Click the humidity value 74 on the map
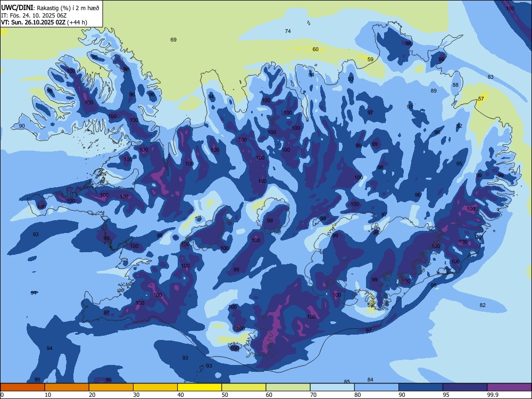This screenshot has width=532, height=399. coord(288,31)
